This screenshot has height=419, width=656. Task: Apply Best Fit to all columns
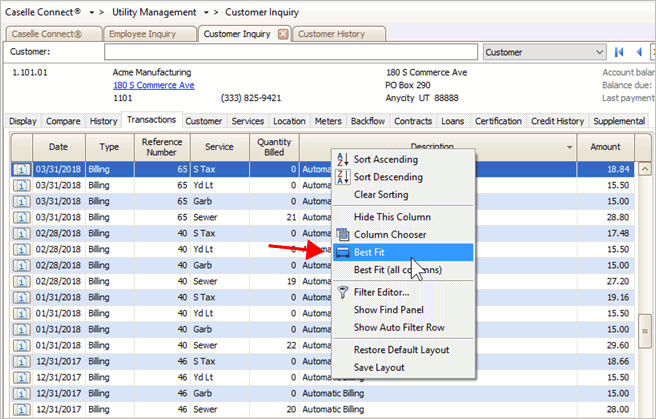[405, 270]
